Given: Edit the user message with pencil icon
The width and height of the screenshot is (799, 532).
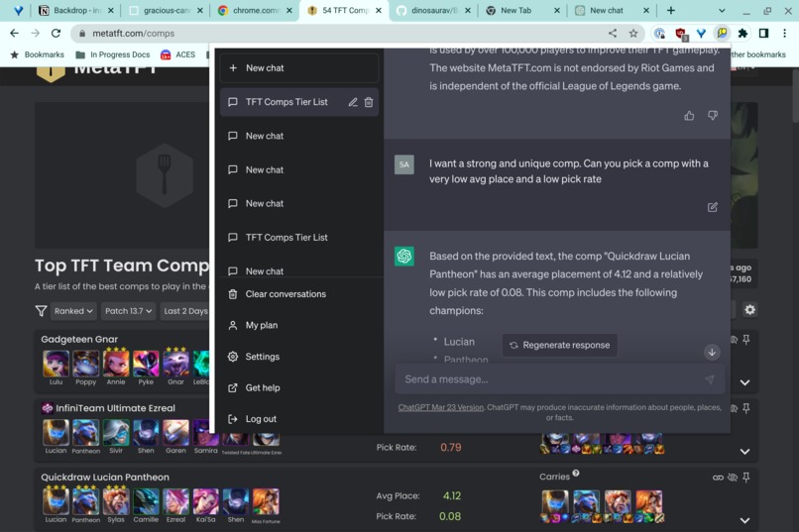Looking at the screenshot, I should 713,207.
